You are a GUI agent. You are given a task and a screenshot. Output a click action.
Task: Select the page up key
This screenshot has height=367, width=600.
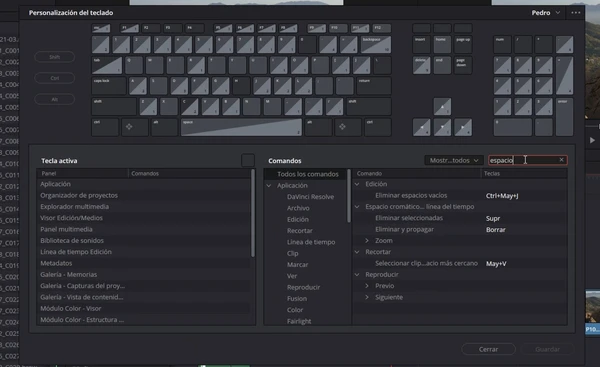[463, 44]
